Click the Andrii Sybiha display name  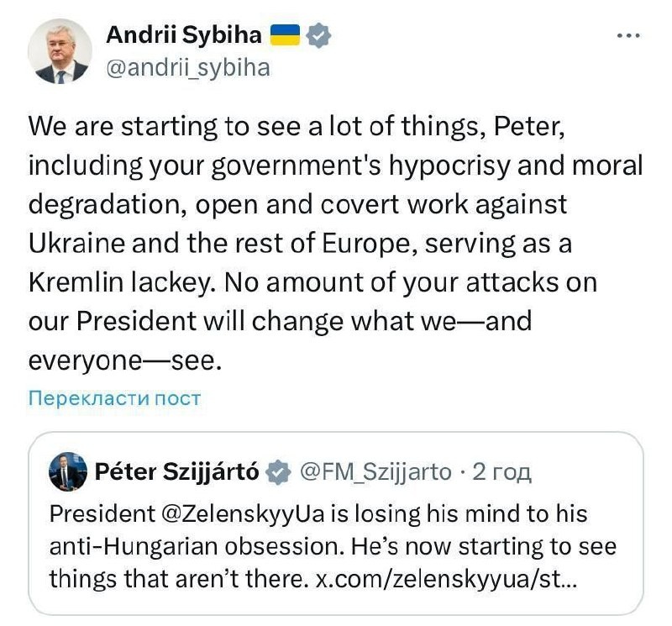(183, 35)
